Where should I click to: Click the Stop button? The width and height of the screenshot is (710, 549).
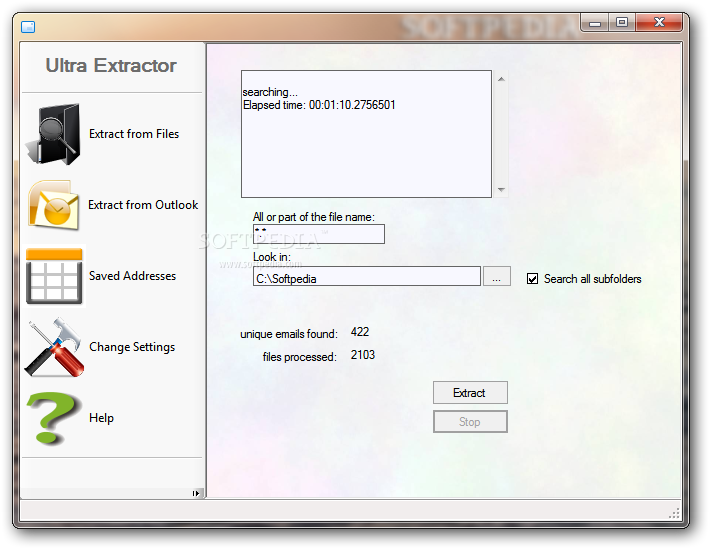[470, 422]
